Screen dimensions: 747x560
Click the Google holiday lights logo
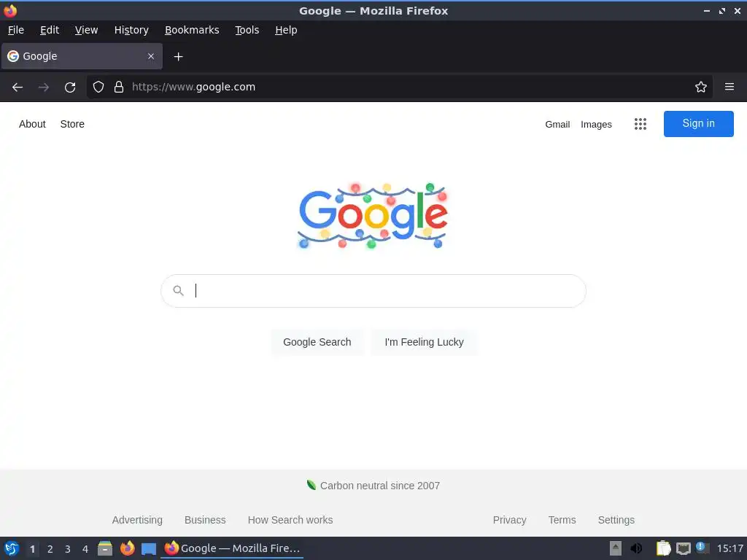[373, 216]
